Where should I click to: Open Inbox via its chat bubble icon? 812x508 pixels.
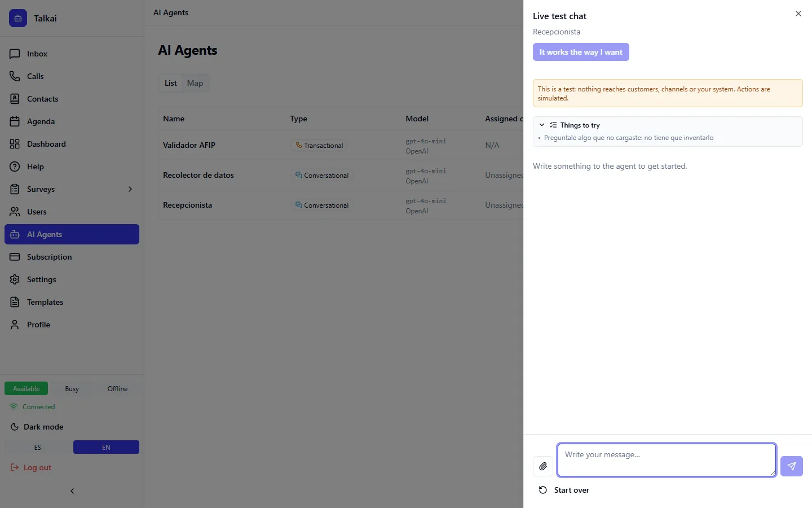15,54
